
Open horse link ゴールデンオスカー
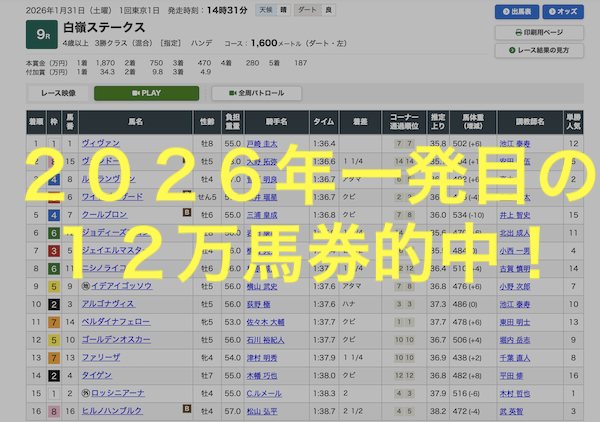tap(116, 339)
